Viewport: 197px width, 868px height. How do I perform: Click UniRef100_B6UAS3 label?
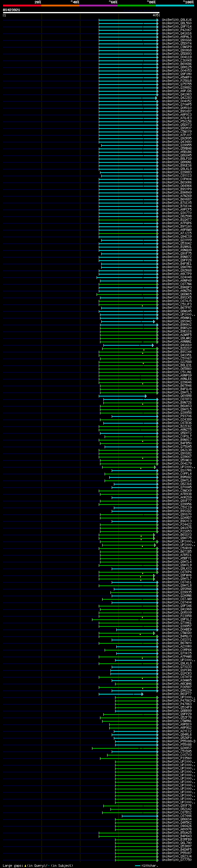pyautogui.click(x=177, y=406)
